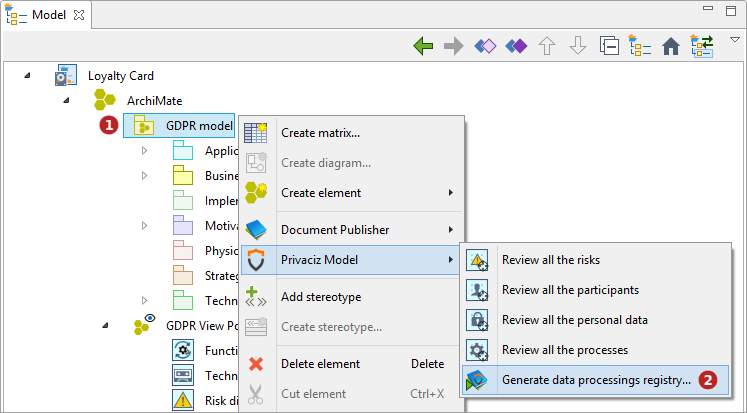Screen dimensions: 747x413
Task: Select Delete element in context menu
Action: [x=320, y=364]
